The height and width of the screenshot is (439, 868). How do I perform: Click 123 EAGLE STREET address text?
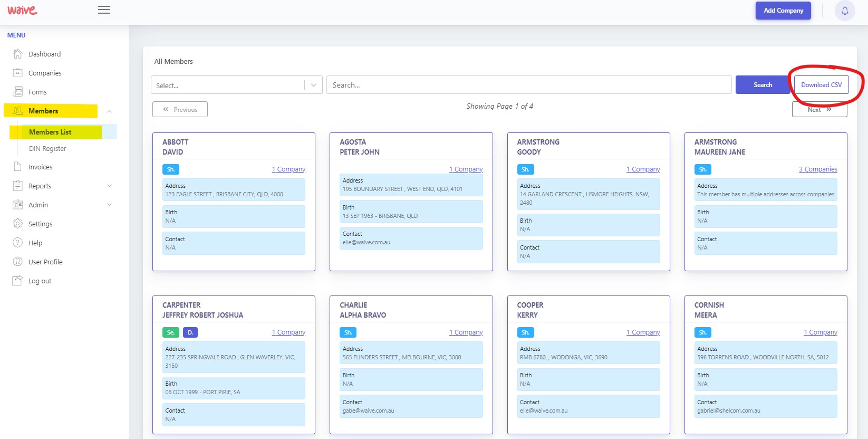pyautogui.click(x=224, y=194)
